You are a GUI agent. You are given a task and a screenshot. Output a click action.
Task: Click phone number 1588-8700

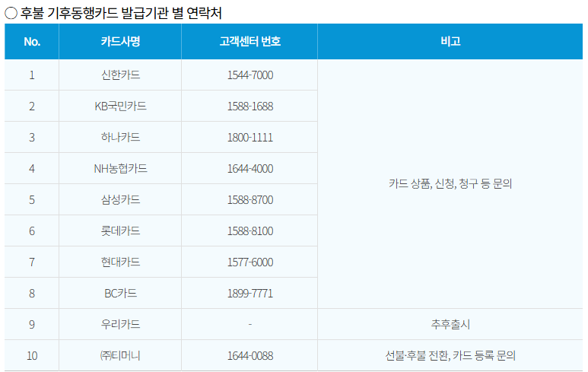click(250, 199)
